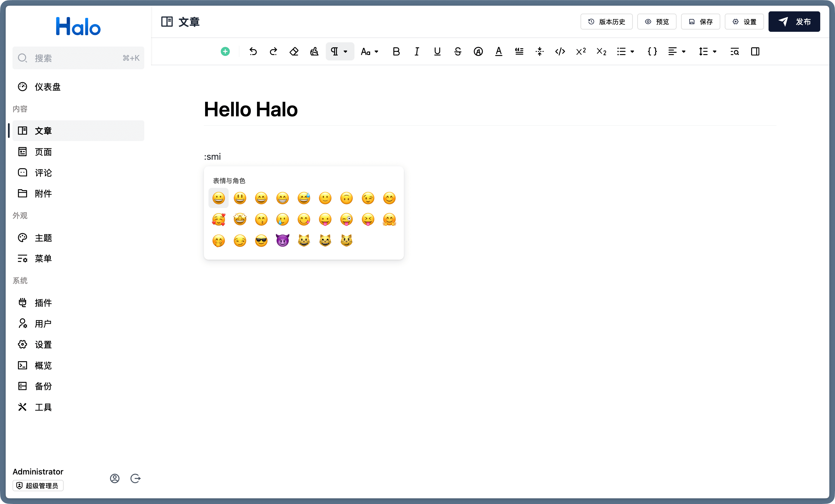Toggle strikethrough formatting
The image size is (835, 504).
458,51
